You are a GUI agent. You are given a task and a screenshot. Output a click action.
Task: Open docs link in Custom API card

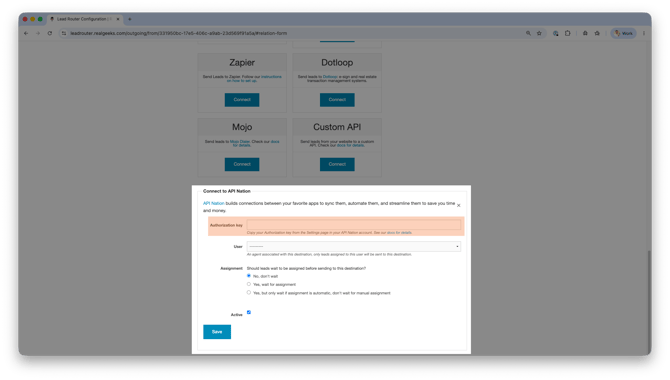[x=350, y=145]
